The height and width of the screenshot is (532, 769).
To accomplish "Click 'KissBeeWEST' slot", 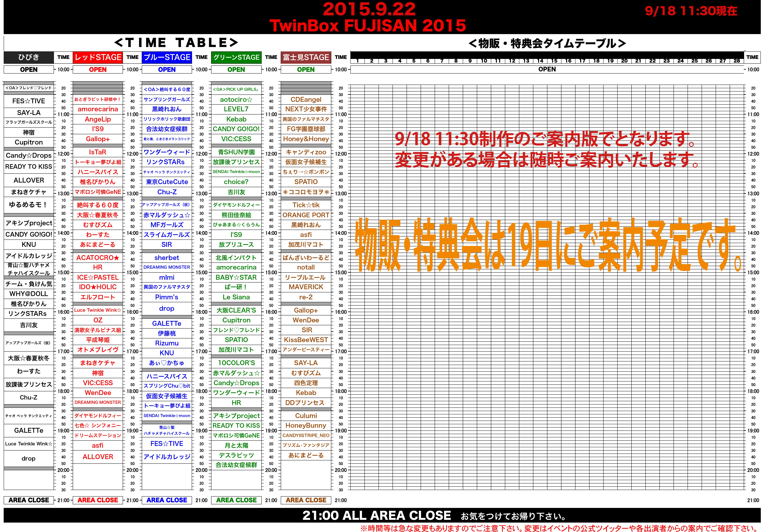I will point(306,340).
